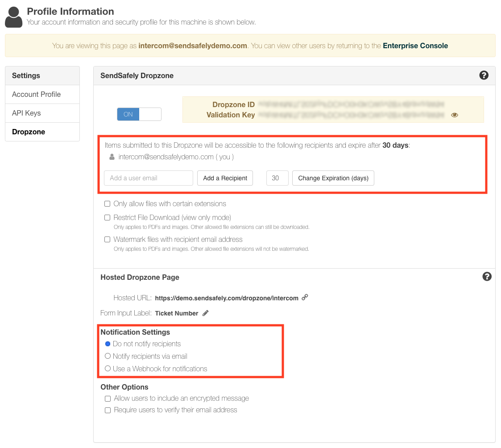Screen dimensions: 501x448
Task: Toggle the Dropzone ON switch
Action: point(139,114)
